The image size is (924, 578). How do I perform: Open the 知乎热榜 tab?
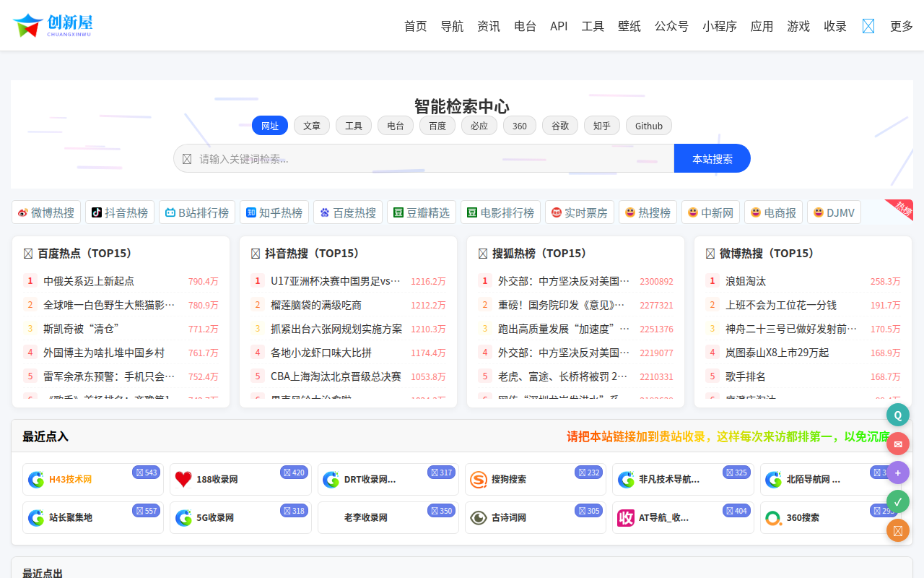tap(274, 212)
